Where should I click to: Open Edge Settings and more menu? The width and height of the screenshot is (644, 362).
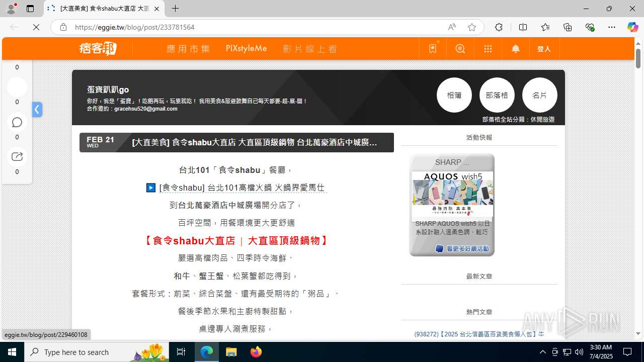click(x=612, y=27)
